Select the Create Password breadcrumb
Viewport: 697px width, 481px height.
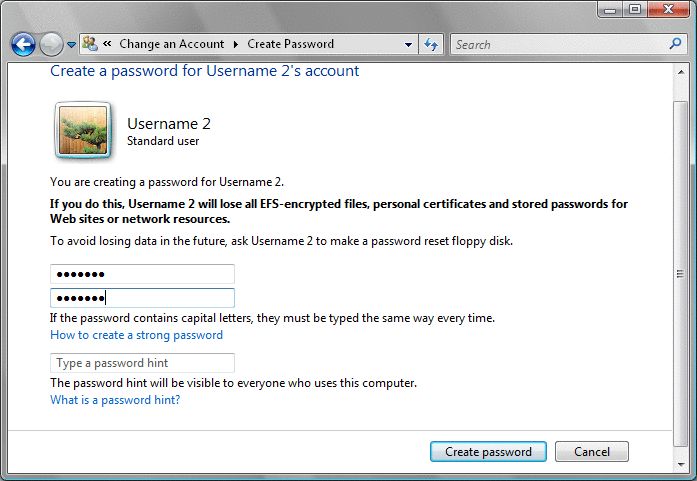coord(290,44)
